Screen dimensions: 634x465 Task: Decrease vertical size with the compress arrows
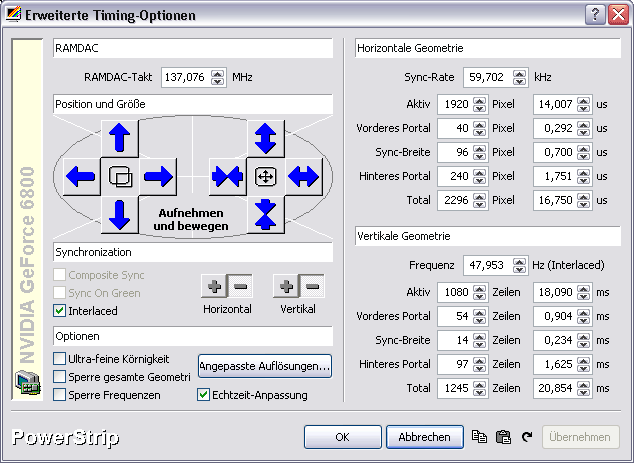point(266,215)
